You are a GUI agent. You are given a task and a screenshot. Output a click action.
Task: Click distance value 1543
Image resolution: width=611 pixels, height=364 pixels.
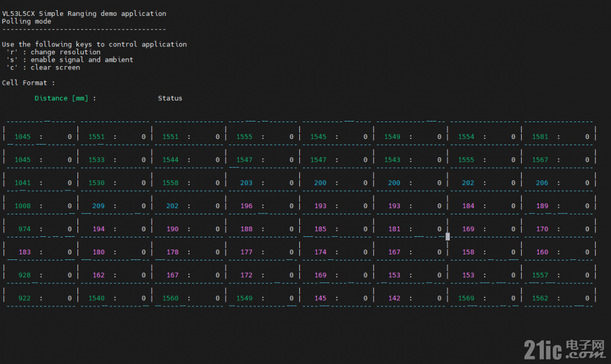(x=393, y=159)
